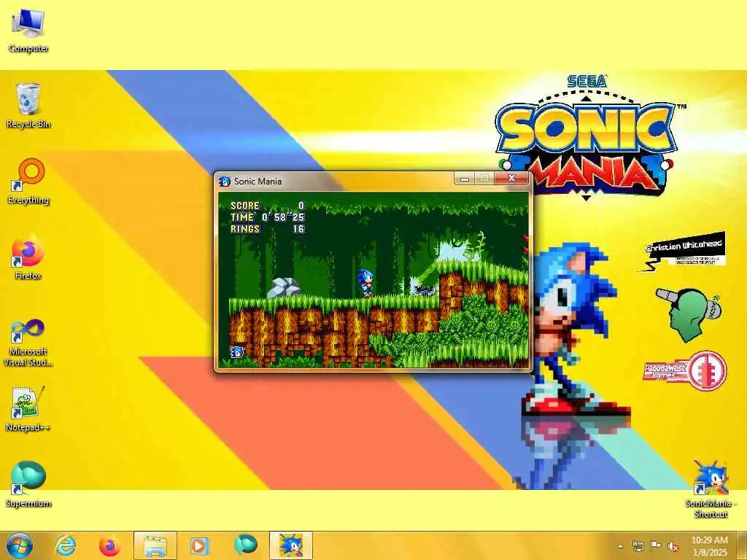Launch Internet Explorer from the taskbar
The image size is (747, 560).
tap(65, 545)
